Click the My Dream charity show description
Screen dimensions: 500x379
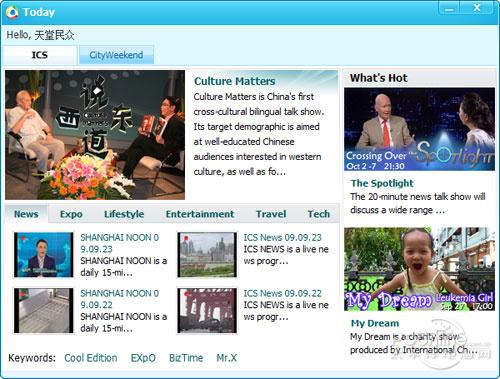point(414,343)
